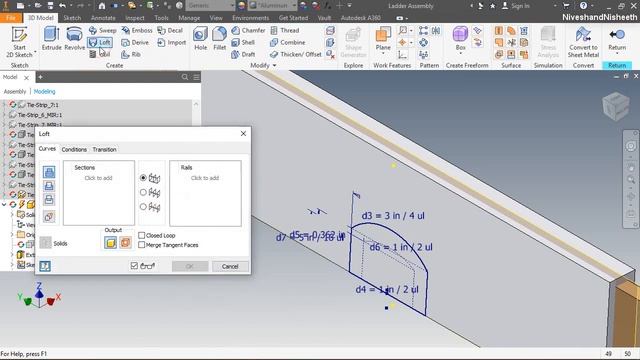Expand the Plane tool dropdown arrow
640x360 pixels.
tap(383, 53)
